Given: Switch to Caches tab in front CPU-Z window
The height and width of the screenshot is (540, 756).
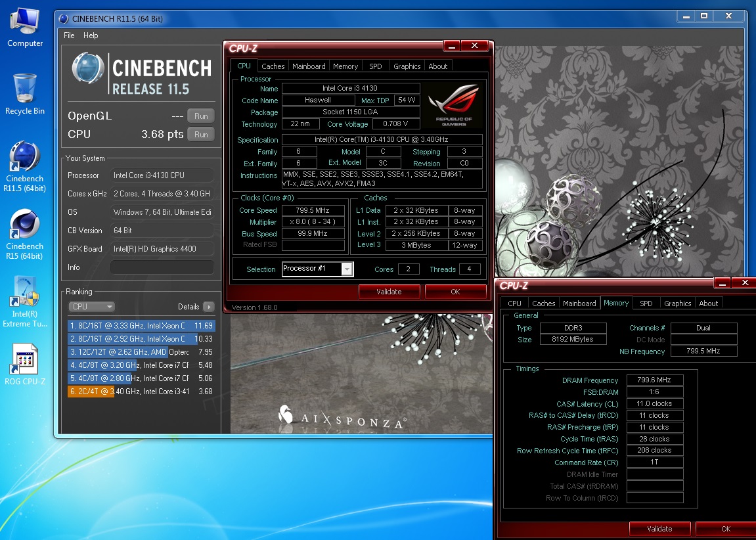Looking at the screenshot, I should 273,66.
